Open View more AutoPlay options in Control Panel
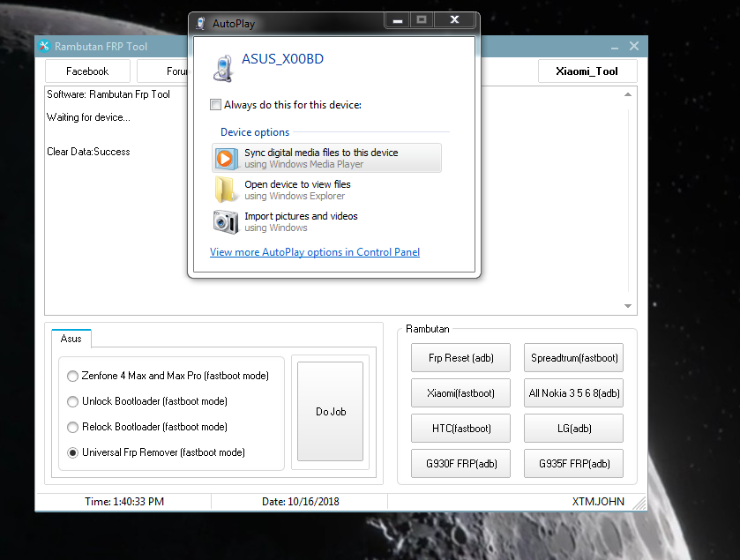The image size is (740, 560). coord(315,252)
